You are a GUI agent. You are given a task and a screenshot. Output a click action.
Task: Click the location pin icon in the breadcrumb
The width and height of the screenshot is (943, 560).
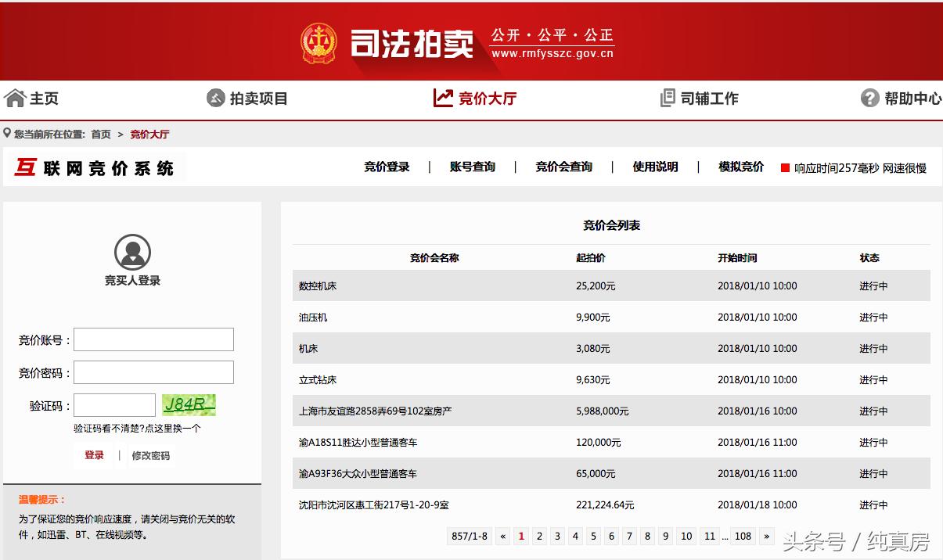click(6, 133)
